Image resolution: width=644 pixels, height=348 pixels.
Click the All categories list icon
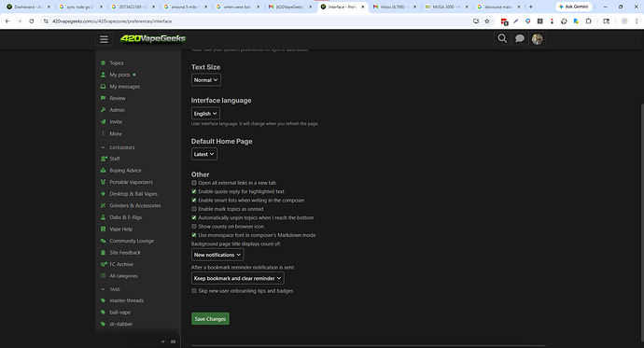[x=103, y=276]
